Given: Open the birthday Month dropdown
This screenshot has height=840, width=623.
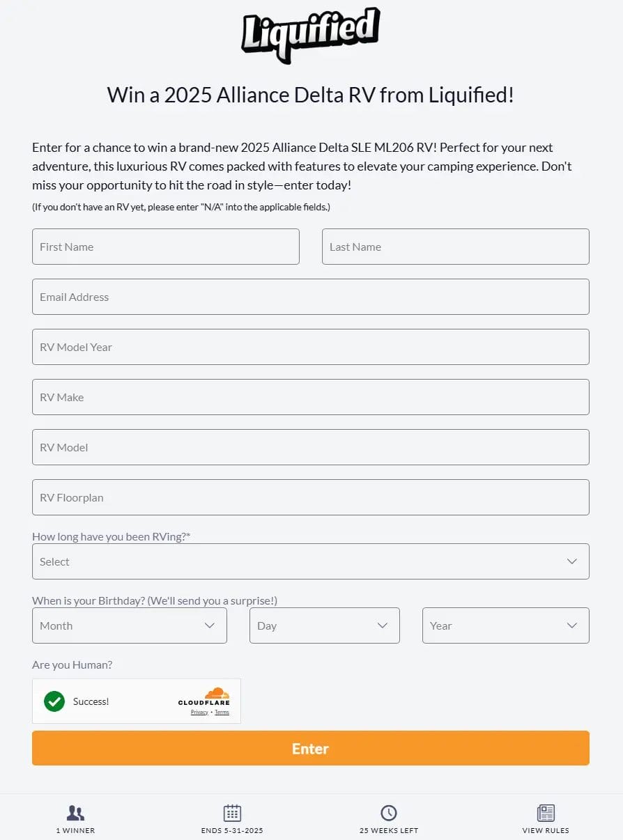Looking at the screenshot, I should coord(130,625).
